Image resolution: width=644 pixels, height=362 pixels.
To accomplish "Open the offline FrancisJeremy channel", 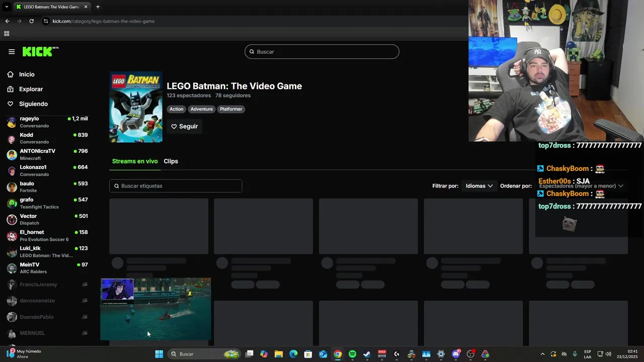I will tap(47, 285).
